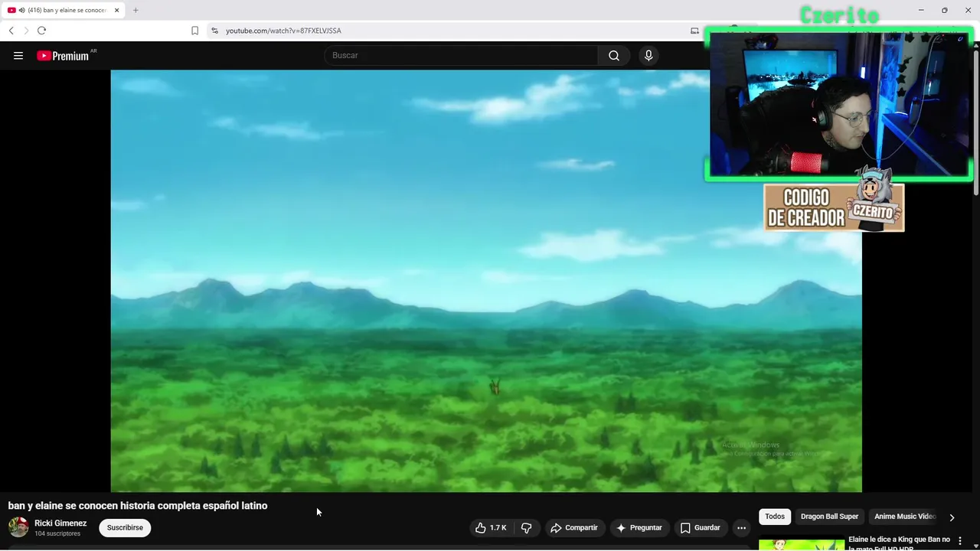Open Ricki Gimenez channel name link

pyautogui.click(x=60, y=523)
